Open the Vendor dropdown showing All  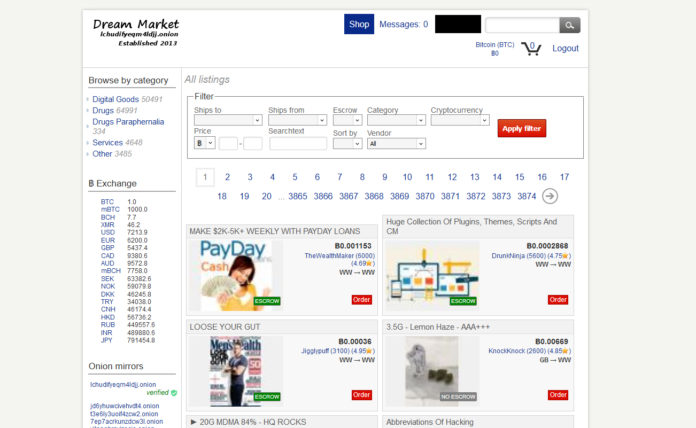[x=396, y=144]
